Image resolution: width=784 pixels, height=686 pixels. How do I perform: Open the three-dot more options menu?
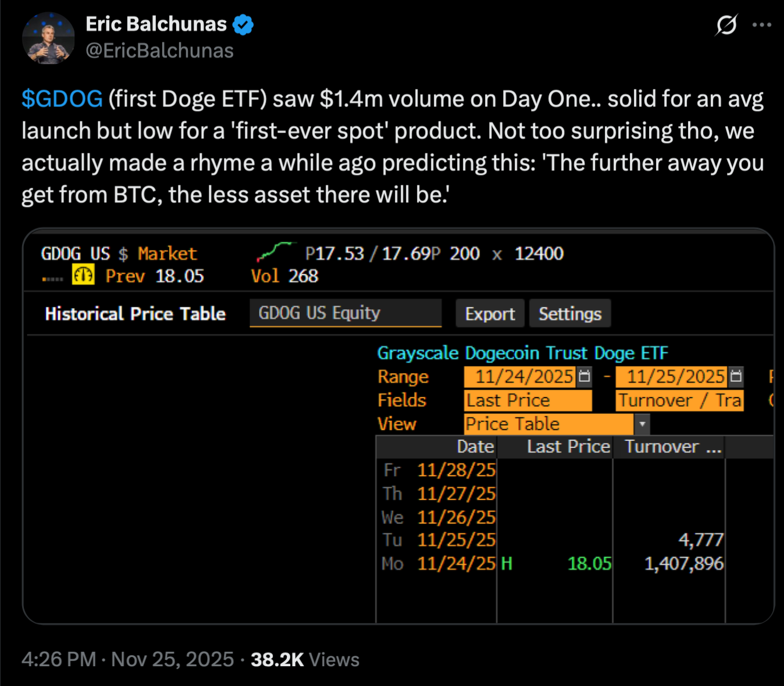(761, 25)
